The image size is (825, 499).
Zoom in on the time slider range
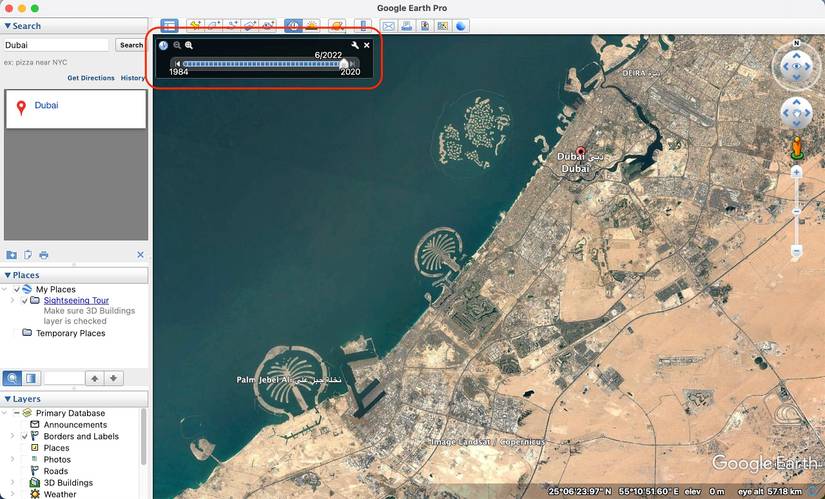click(189, 45)
